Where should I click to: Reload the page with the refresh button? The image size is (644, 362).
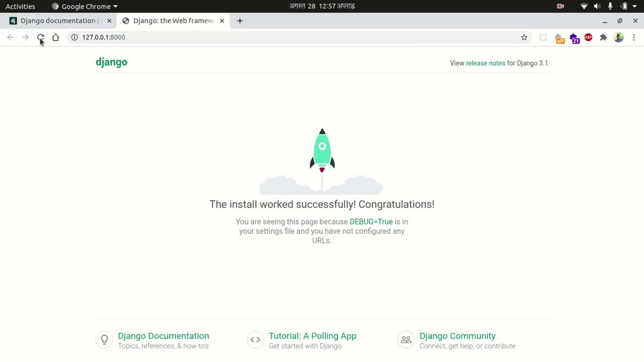point(40,37)
